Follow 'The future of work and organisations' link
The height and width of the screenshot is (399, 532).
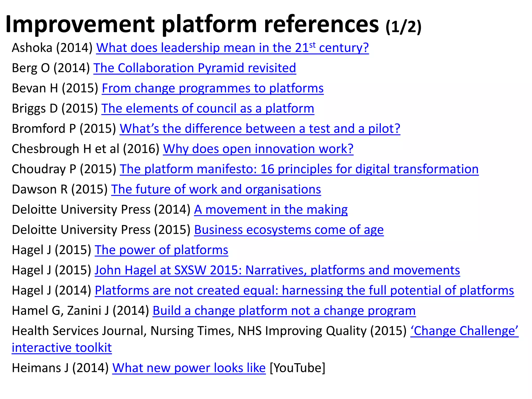pos(216,189)
